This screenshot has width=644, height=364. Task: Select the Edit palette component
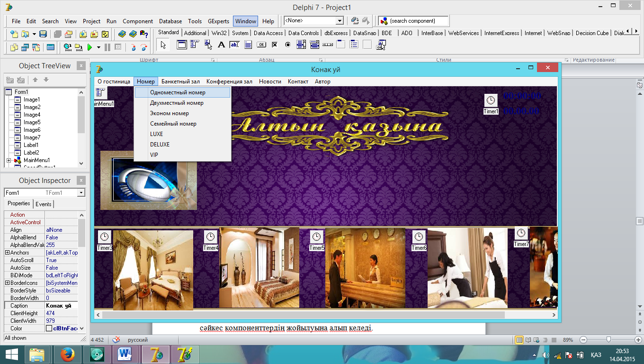[x=234, y=45]
